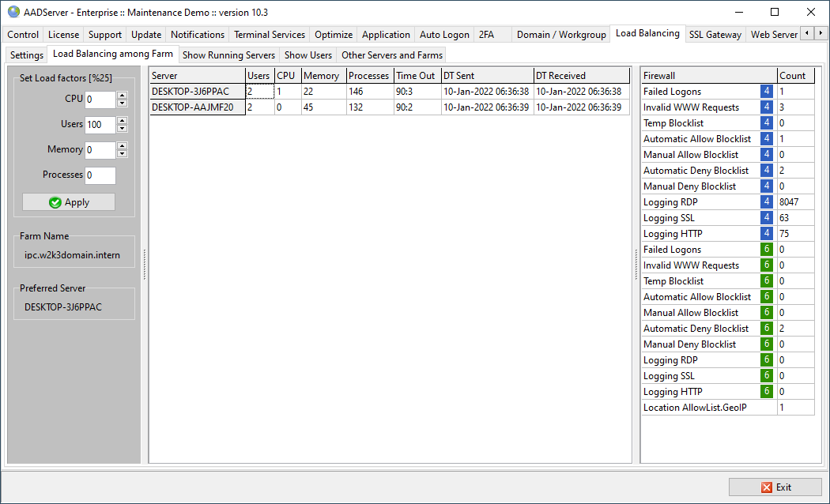Increase the CPU load factor with up arrow
Viewport: 830px width, 504px height.
coord(122,96)
